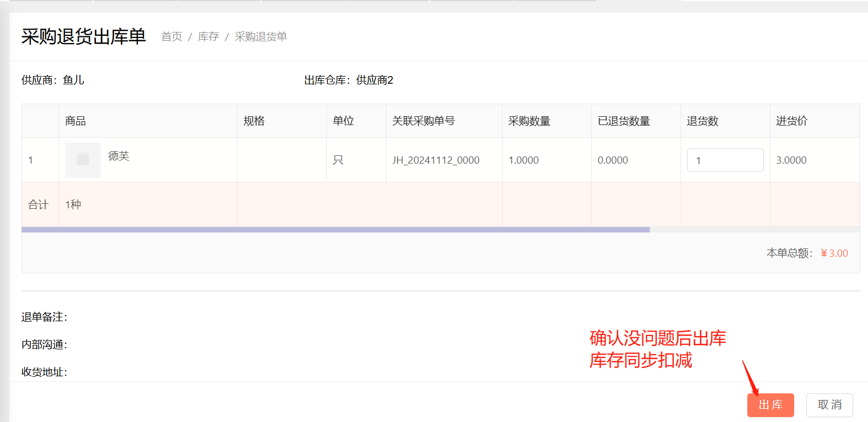The width and height of the screenshot is (868, 422).
Task: Open the 库存 breadcrumb link
Action: click(x=208, y=37)
